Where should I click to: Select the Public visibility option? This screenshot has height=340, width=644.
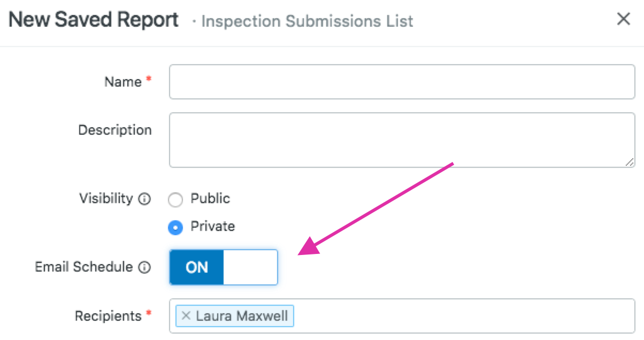[175, 200]
